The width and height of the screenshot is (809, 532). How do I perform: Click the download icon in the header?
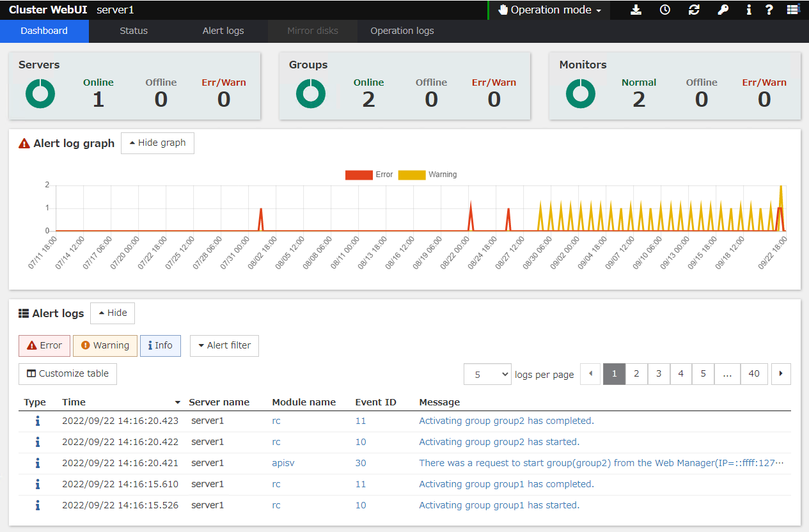pyautogui.click(x=636, y=10)
